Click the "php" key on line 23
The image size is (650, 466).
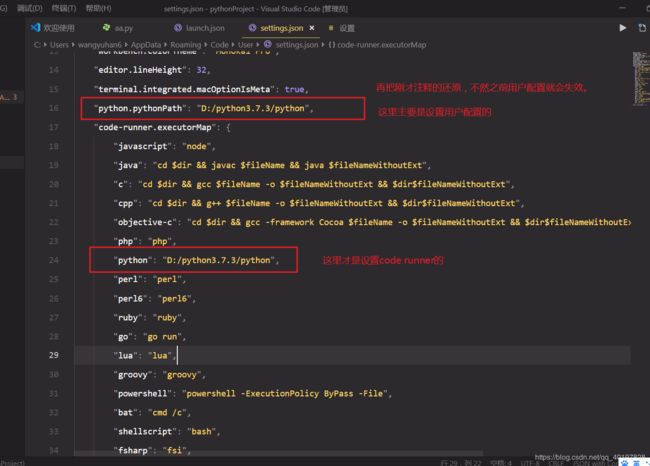125,241
